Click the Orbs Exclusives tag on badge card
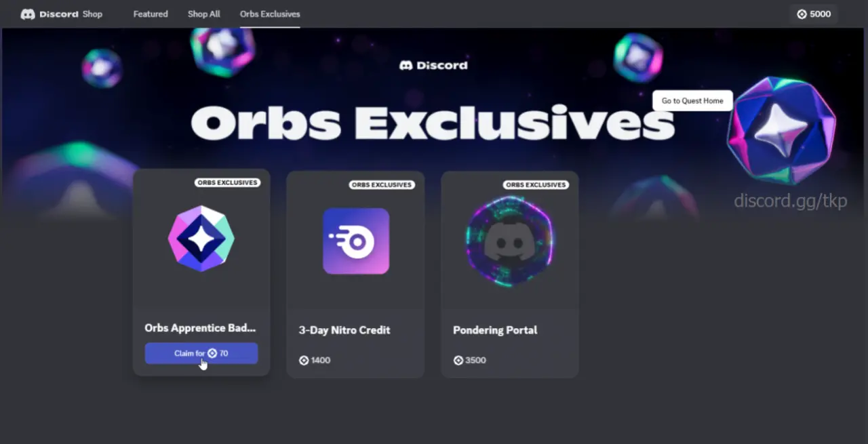 click(x=227, y=182)
